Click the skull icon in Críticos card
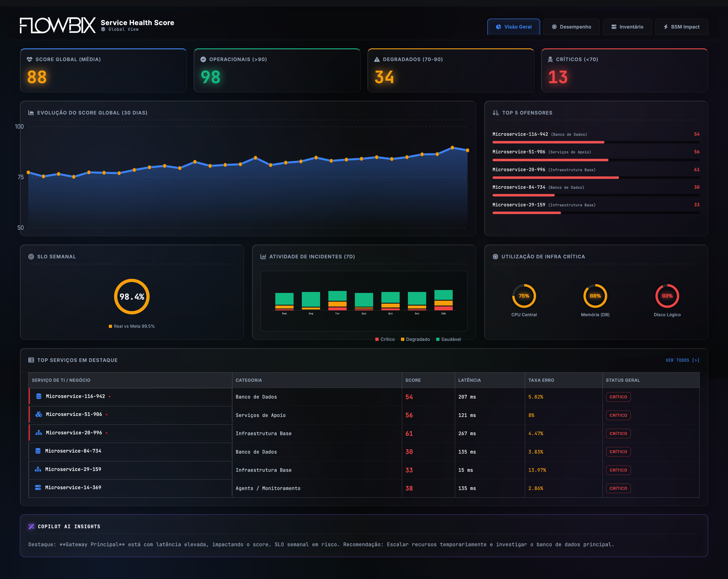Screen dimensions: 728x579 tap(550, 59)
